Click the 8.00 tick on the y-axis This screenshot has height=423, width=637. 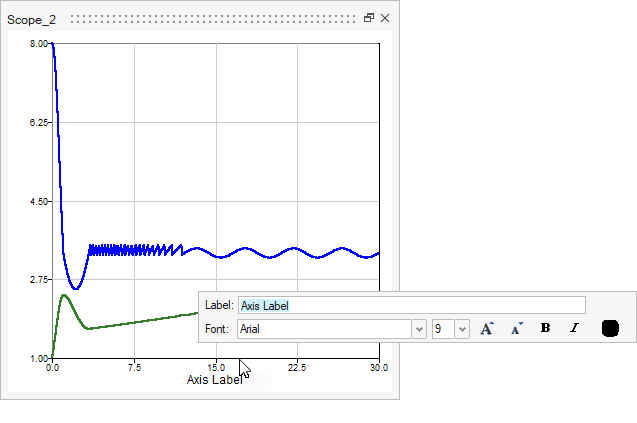(x=38, y=44)
